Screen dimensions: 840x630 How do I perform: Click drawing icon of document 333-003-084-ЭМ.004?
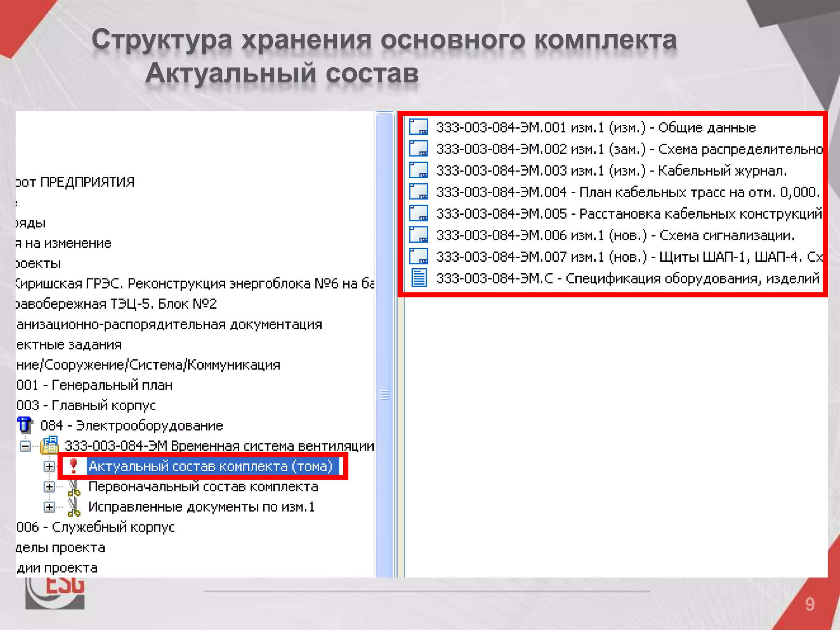click(419, 192)
